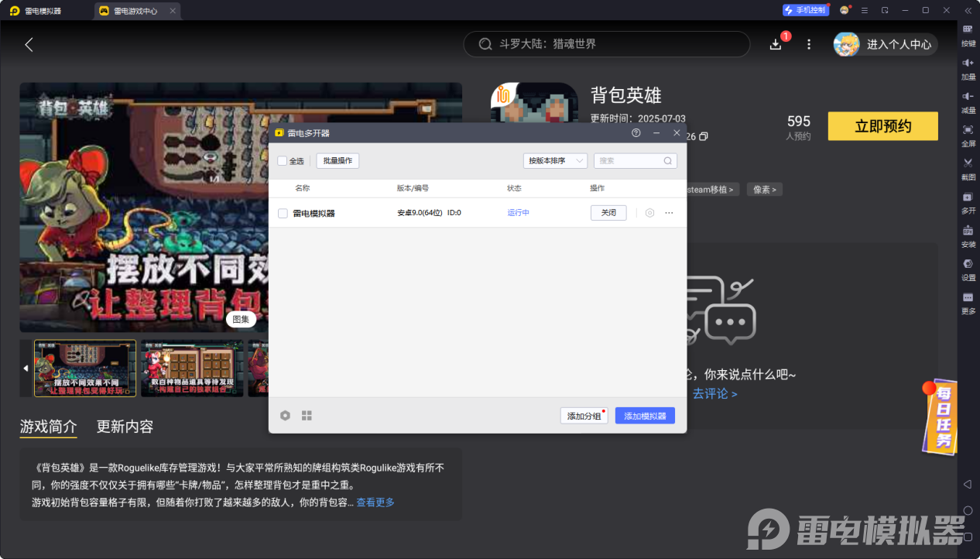980x559 pixels.
Task: Select the 雷电模拟器 instance checkbox
Action: pos(283,213)
